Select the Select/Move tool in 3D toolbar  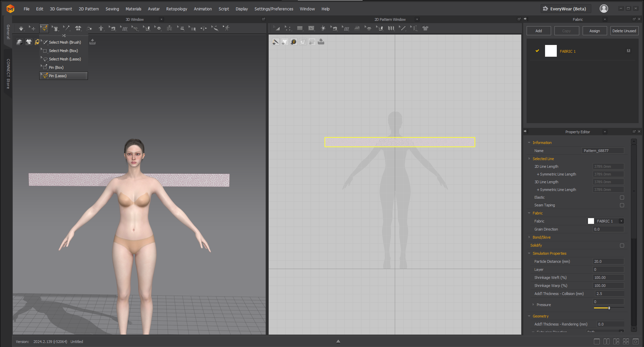pyautogui.click(x=32, y=29)
